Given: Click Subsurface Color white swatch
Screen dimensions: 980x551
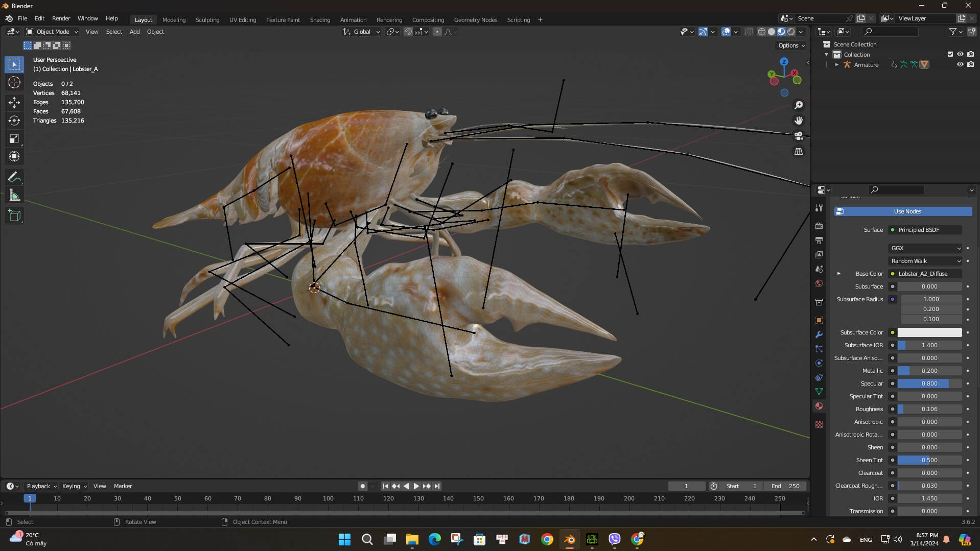Looking at the screenshot, I should (929, 332).
